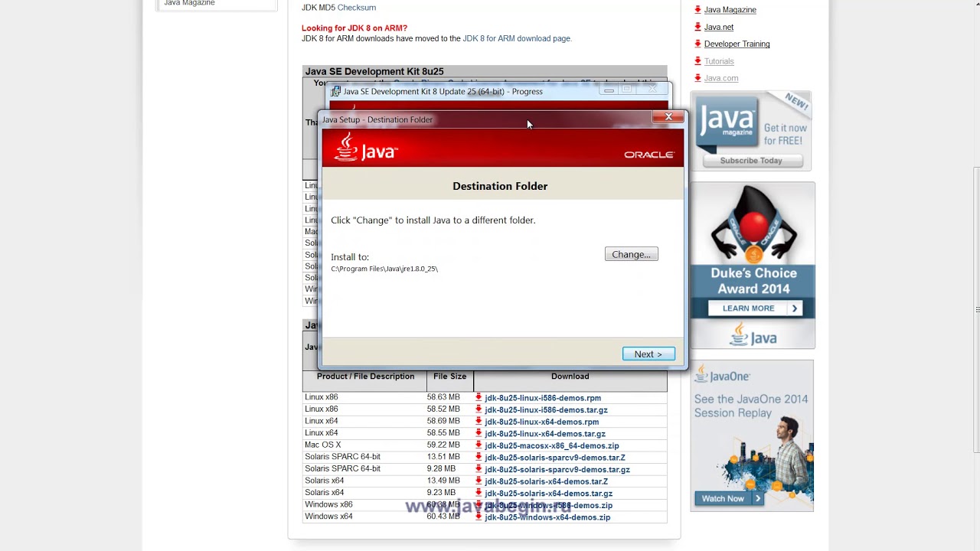Download jdk-8u25-solaris-sparcv9-demos.tar.Z
980x551 pixels.
(x=555, y=458)
